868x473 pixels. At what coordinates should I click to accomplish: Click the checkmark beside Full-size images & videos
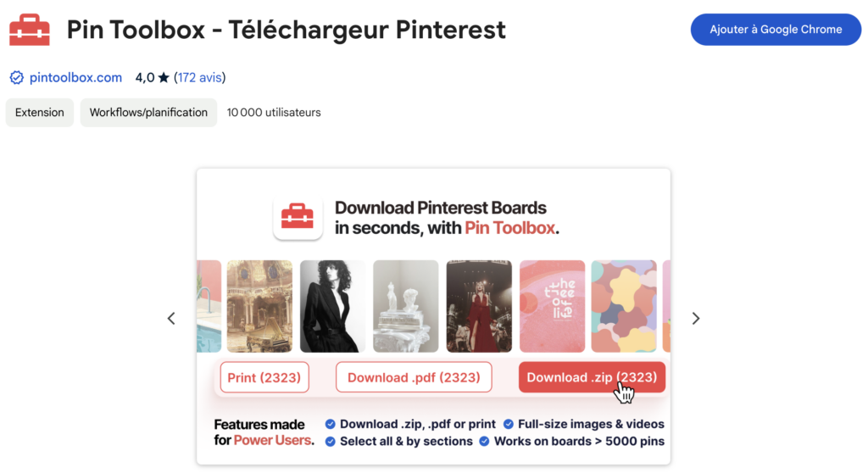(509, 424)
